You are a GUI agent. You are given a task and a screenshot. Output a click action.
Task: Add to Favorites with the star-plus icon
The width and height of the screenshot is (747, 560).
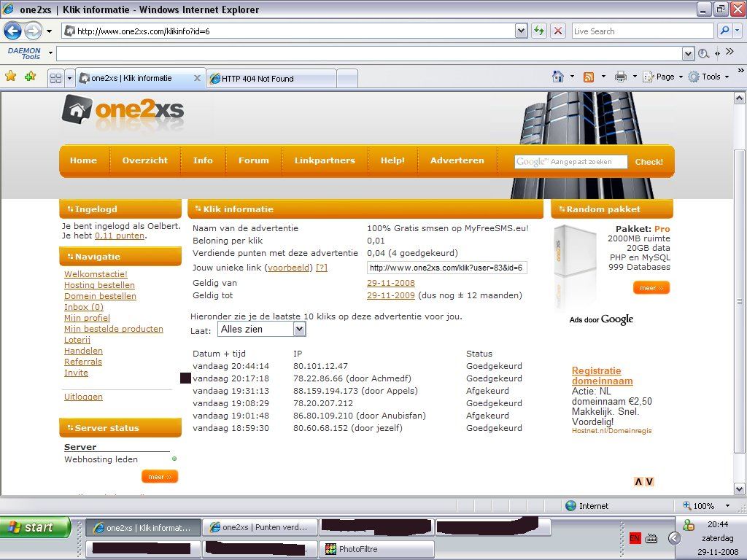(x=31, y=77)
